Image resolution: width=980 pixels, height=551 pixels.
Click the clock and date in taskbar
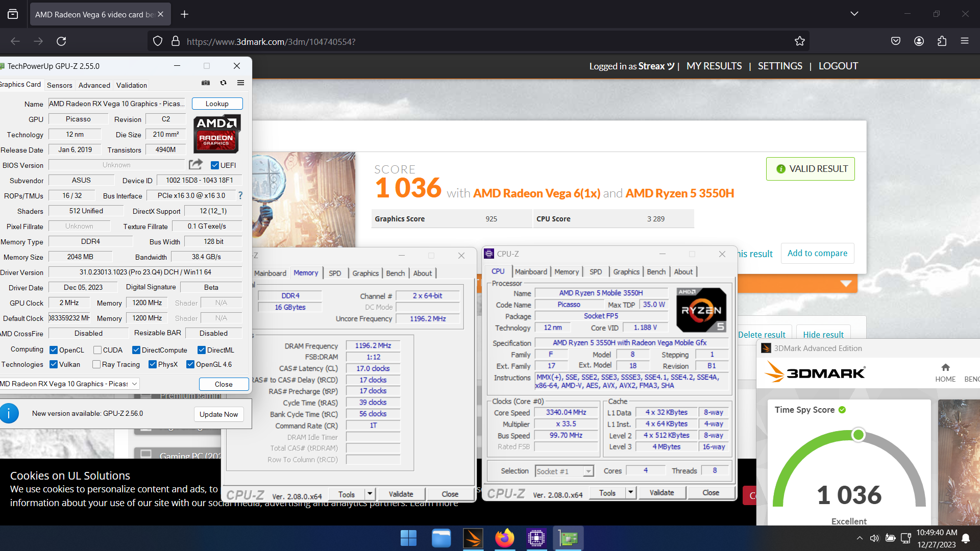(937, 538)
